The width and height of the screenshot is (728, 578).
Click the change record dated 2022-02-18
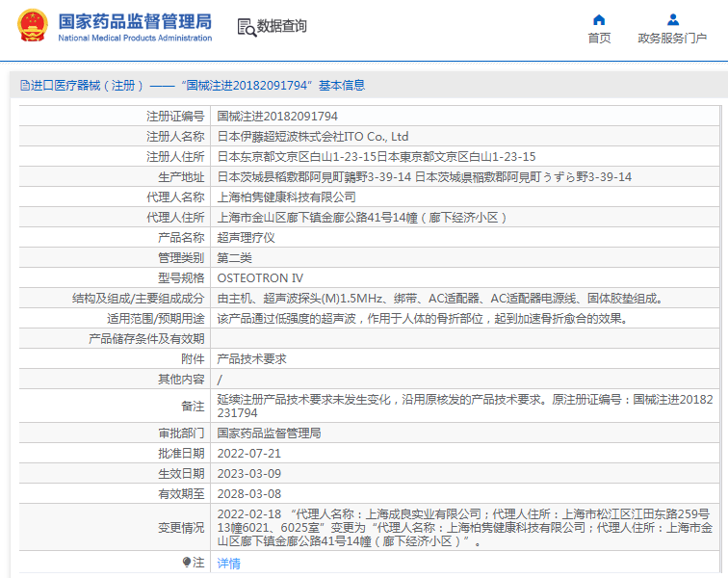465,527
